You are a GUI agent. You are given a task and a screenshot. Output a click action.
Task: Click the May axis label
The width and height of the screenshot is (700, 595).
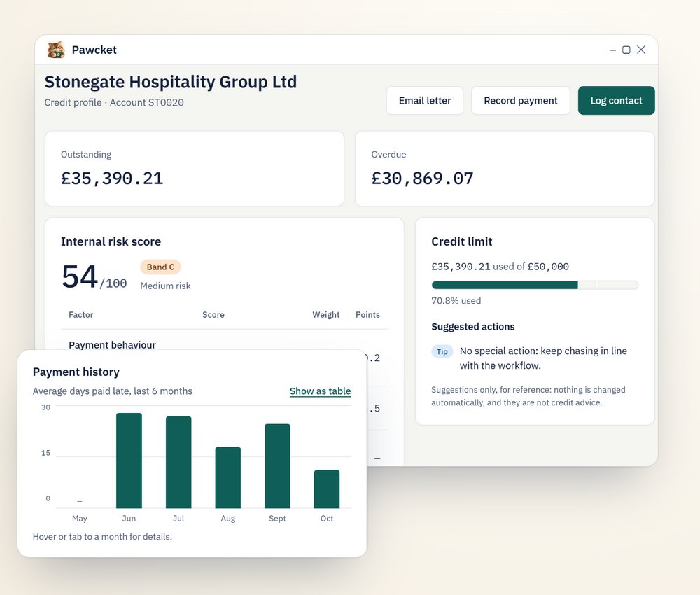coord(80,518)
